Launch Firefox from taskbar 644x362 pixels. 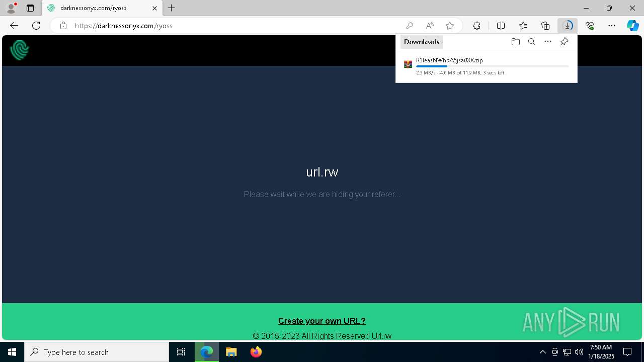(256, 352)
